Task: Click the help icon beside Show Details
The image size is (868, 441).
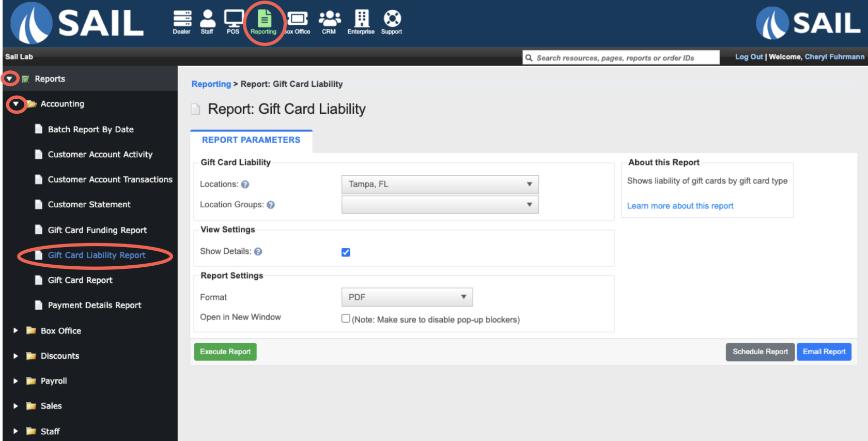Action: tap(258, 252)
